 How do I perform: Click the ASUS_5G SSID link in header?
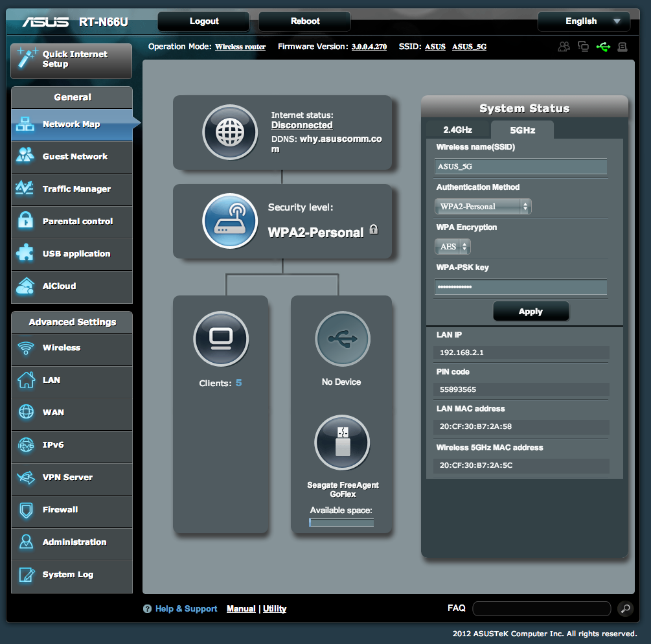pyautogui.click(x=469, y=47)
